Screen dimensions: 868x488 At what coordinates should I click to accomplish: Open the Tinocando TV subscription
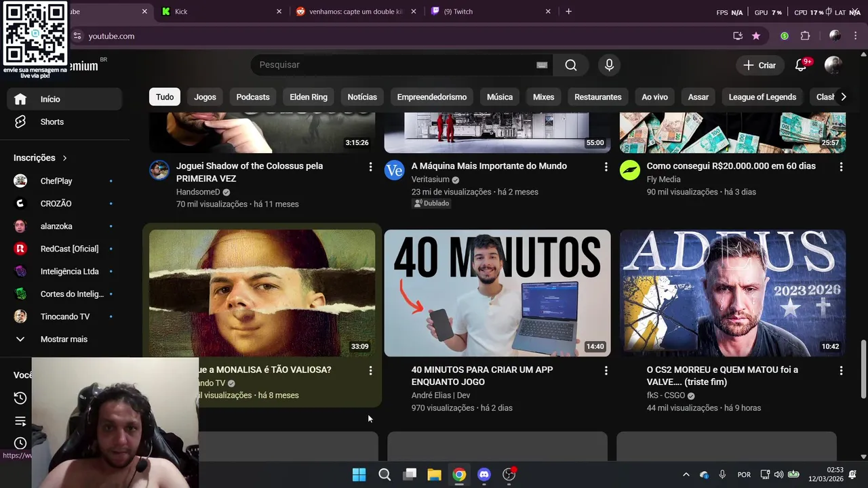(x=64, y=317)
